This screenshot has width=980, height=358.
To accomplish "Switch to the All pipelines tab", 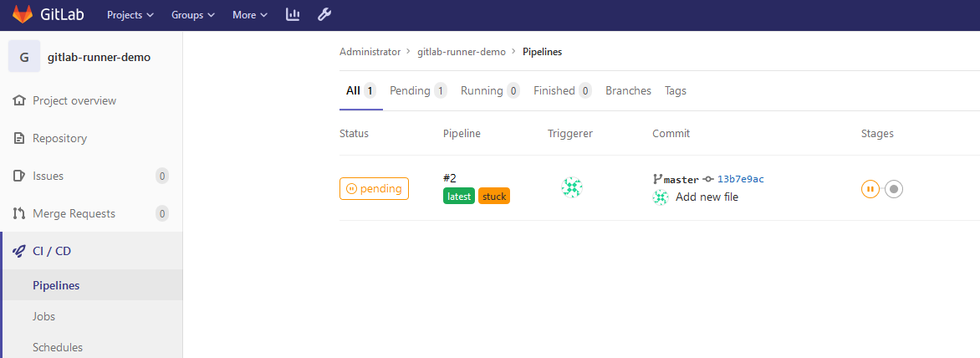I will 360,90.
